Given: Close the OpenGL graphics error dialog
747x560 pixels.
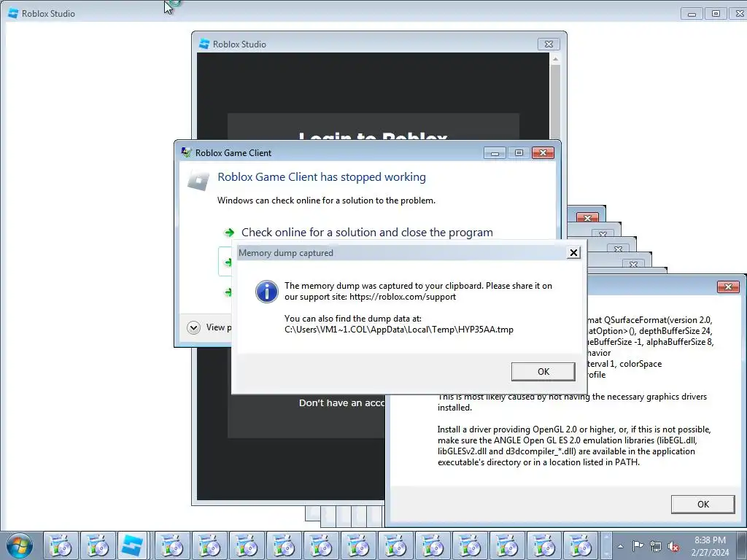Looking at the screenshot, I should click(728, 287).
